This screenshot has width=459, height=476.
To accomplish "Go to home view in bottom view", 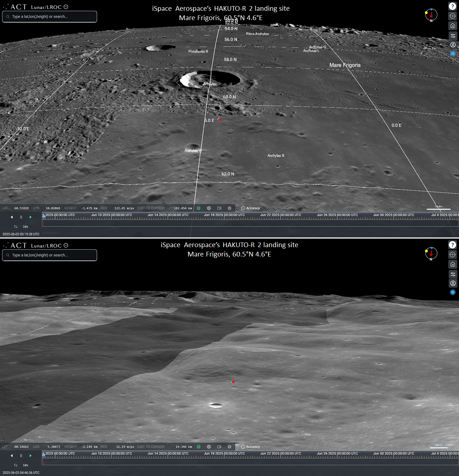I will pos(453,264).
